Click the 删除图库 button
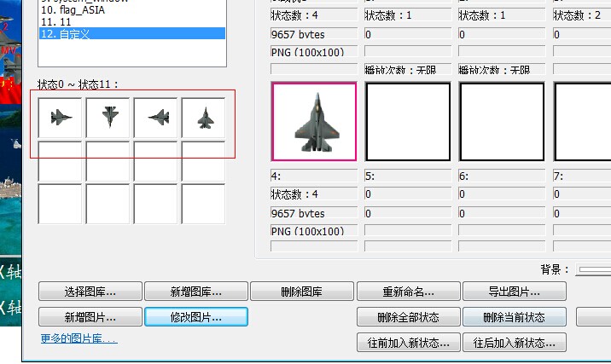This screenshot has height=364, width=611. click(x=301, y=292)
